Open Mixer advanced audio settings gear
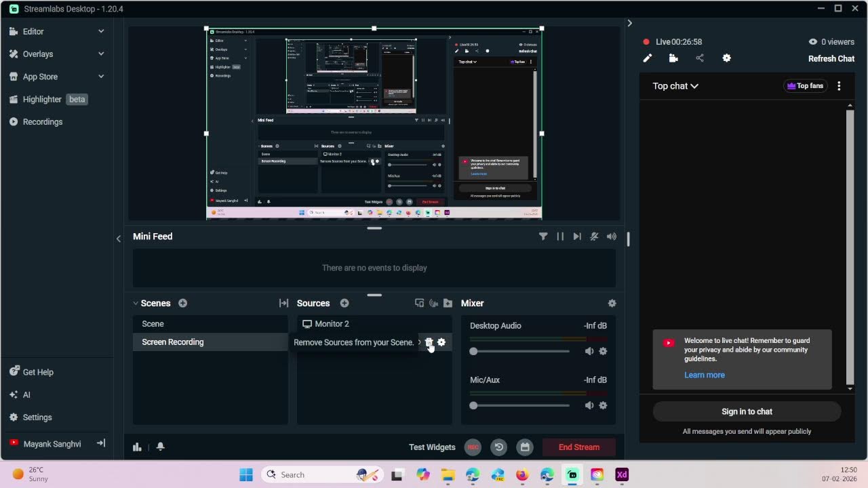This screenshot has width=868, height=488. coord(612,303)
